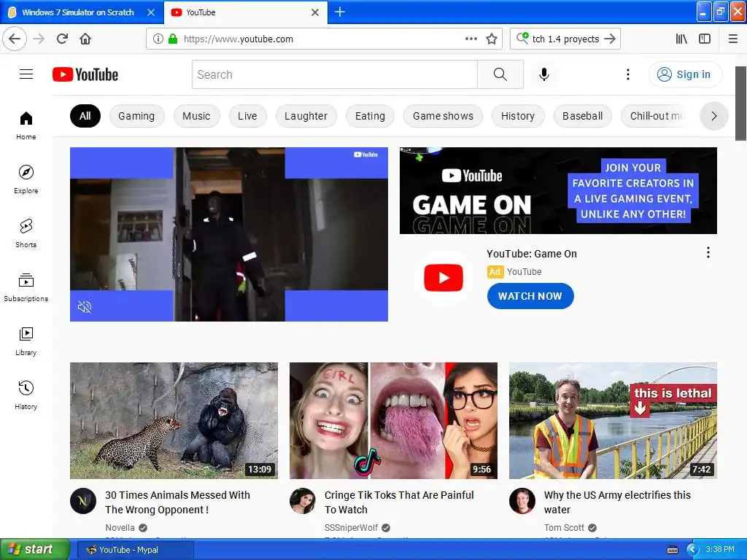Focus the YouTube Search field
747x560 pixels.
[334, 74]
